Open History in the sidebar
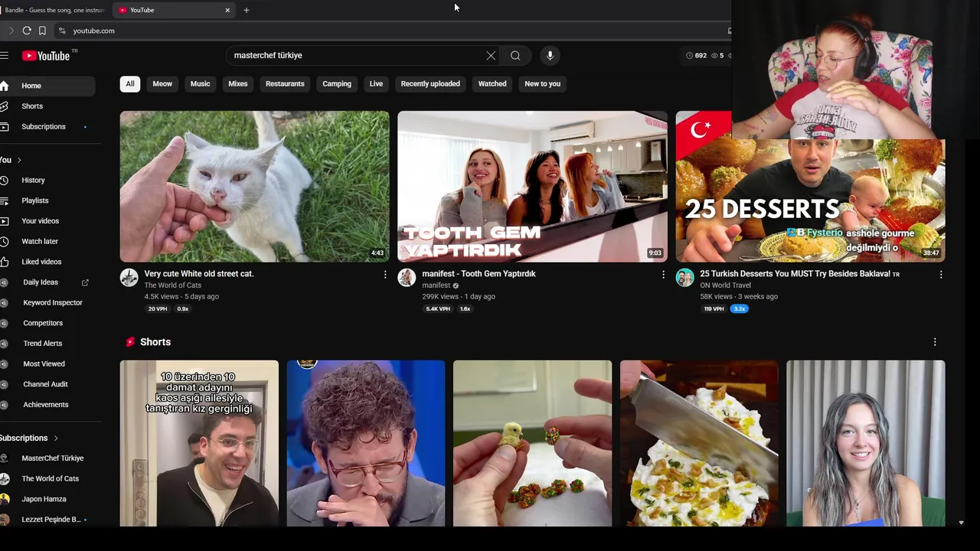Image resolution: width=980 pixels, height=551 pixels. pyautogui.click(x=47, y=180)
